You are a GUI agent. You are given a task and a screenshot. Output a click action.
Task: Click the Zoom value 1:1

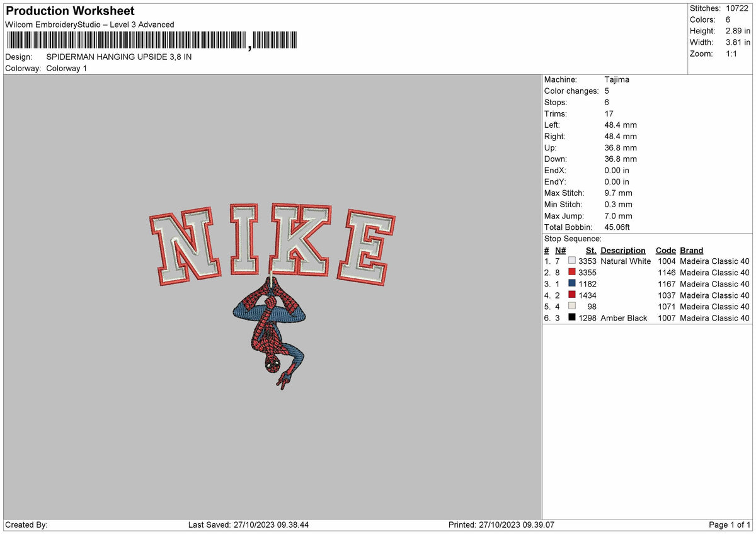coord(733,54)
